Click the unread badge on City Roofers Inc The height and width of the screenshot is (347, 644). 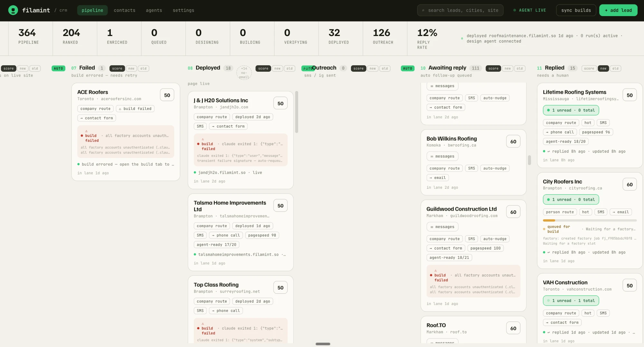tap(571, 200)
